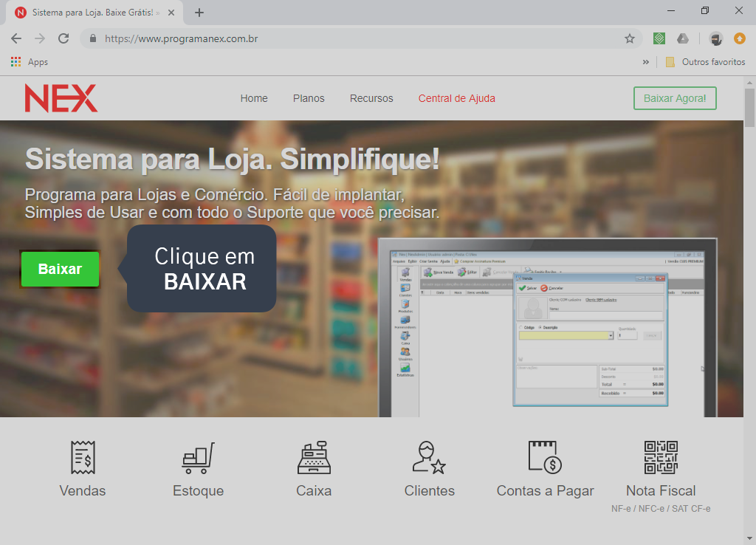
Task: Select Planos in the navigation
Action: [x=309, y=97]
